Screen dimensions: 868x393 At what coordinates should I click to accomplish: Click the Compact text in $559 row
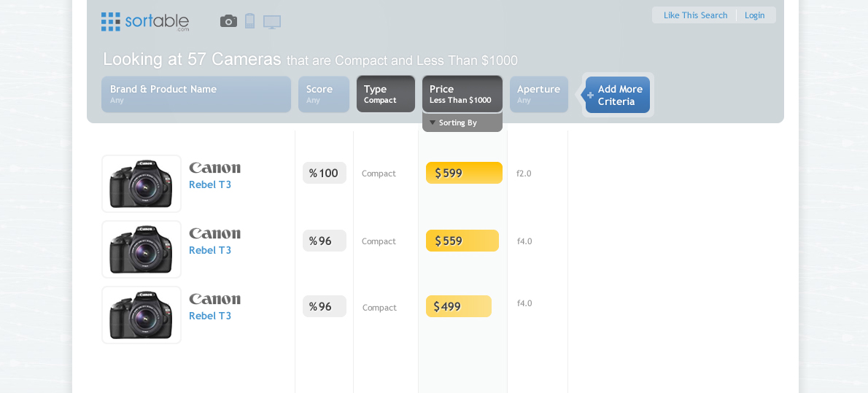tap(379, 242)
